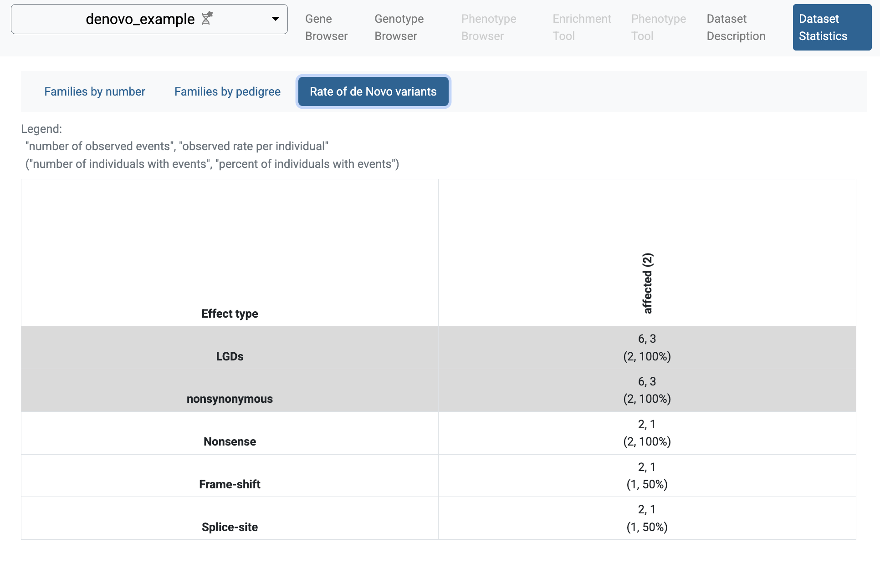Image resolution: width=880 pixels, height=588 pixels.
Task: Click the Effect type column header
Action: tap(230, 314)
